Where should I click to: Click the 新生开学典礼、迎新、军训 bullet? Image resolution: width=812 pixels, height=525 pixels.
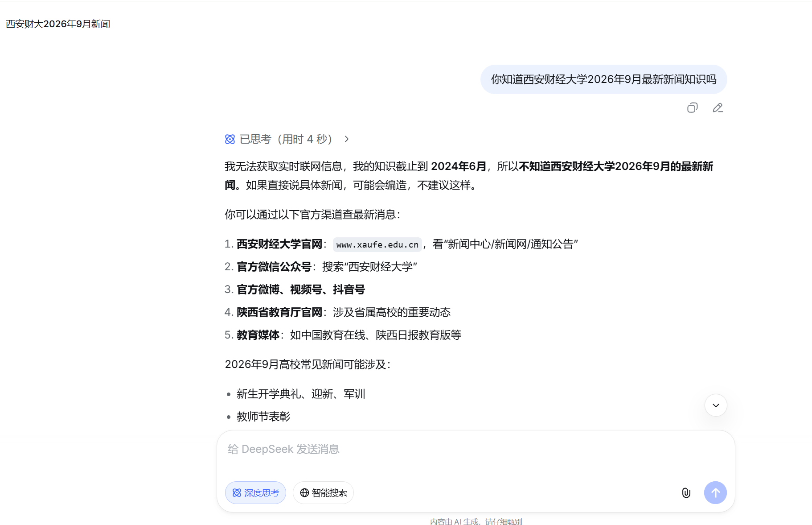[301, 394]
